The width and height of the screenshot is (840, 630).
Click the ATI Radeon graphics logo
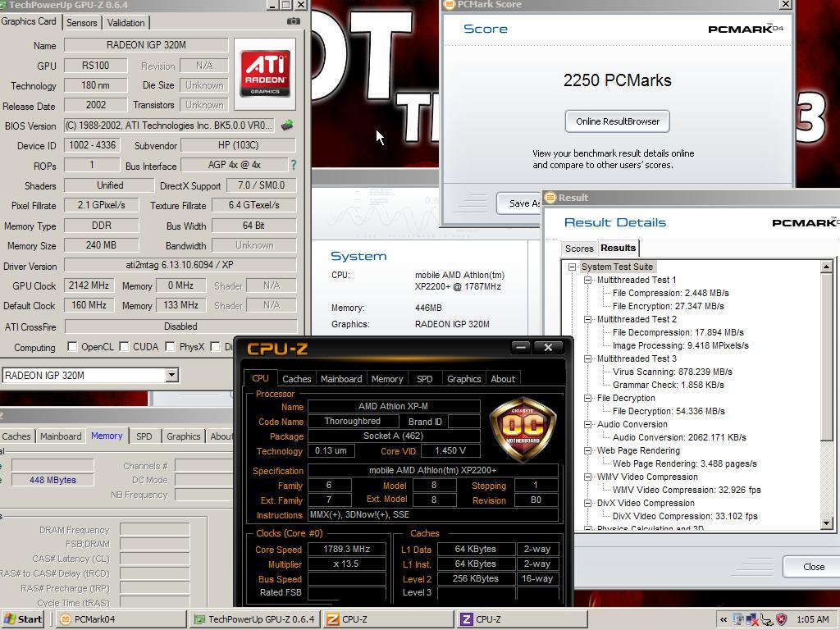(x=265, y=73)
